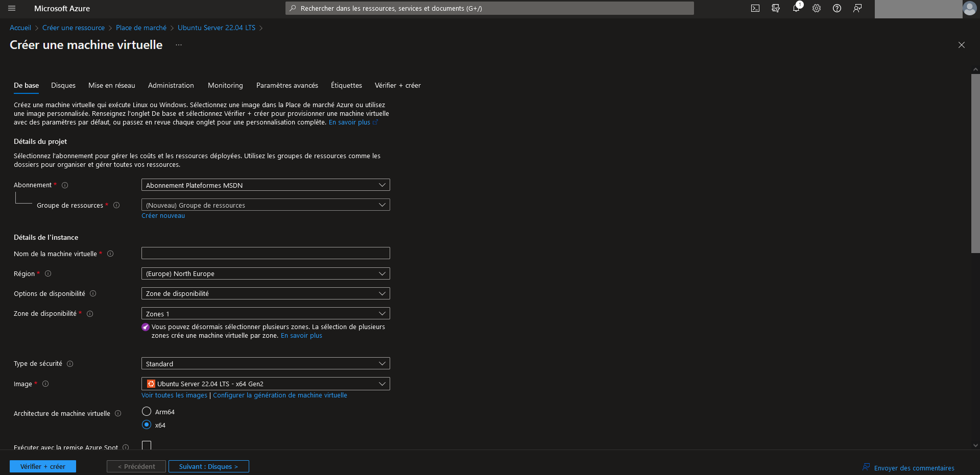Image resolution: width=980 pixels, height=475 pixels.
Task: Show info tooltip for Image
Action: coord(45,384)
